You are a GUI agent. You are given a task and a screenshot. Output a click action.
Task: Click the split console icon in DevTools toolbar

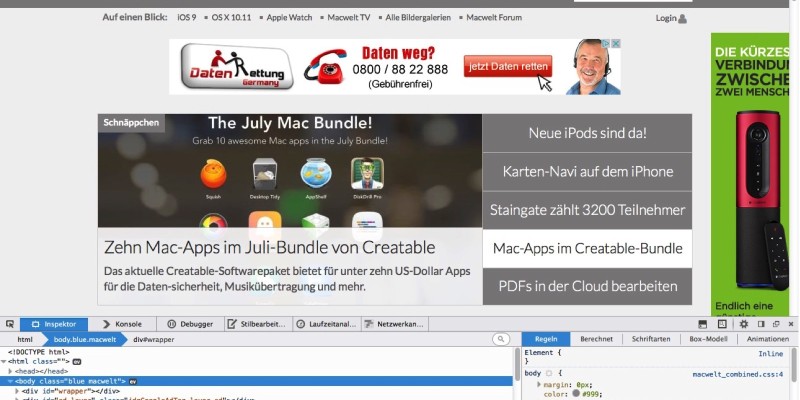coord(704,324)
